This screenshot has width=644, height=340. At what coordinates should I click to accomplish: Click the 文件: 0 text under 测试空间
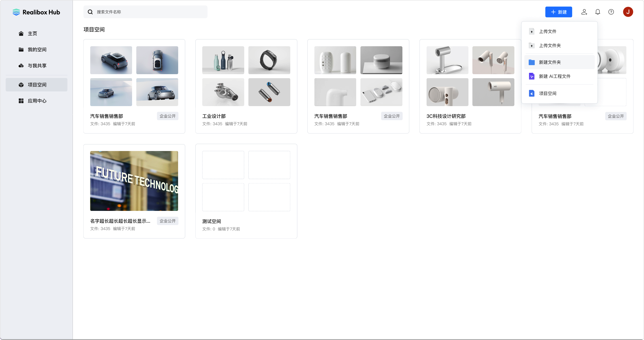(x=208, y=229)
